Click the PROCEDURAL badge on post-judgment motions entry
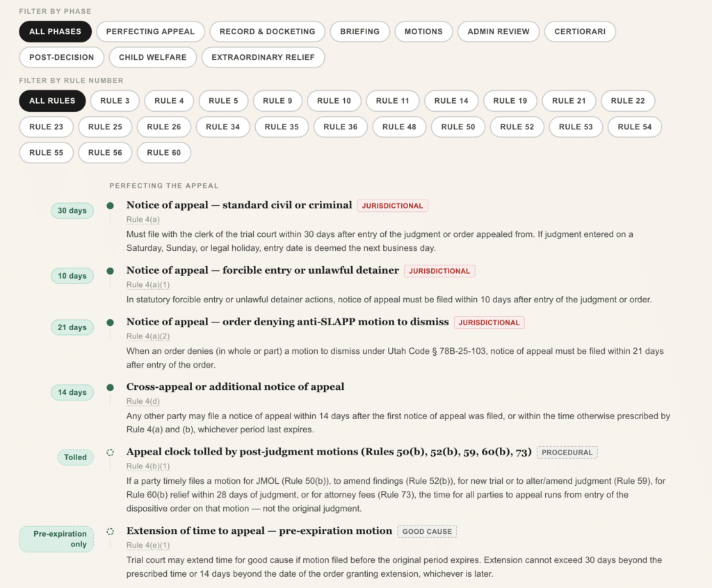 [567, 452]
